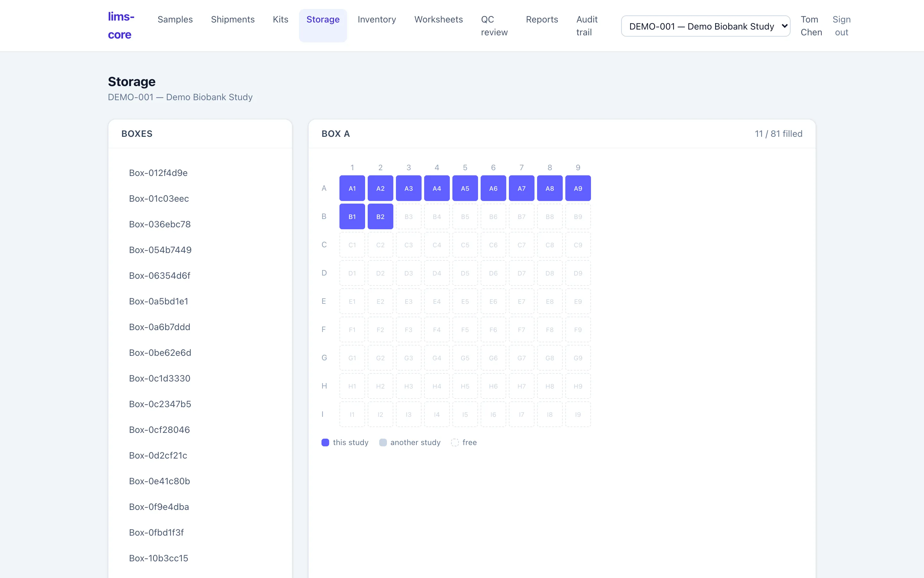Viewport: 924px width, 578px height.
Task: Select free slot E1
Action: [352, 301]
